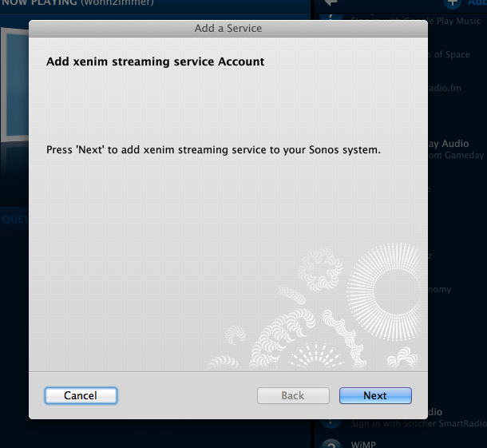Click the plus icon next to Add

click(x=452, y=3)
